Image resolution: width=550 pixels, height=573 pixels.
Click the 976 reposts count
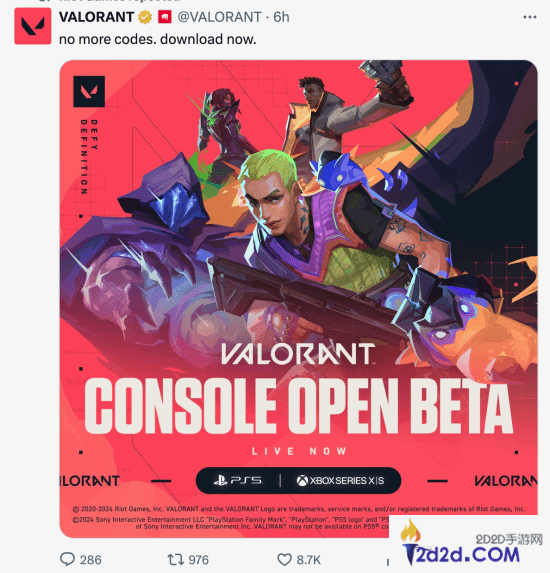click(x=198, y=560)
